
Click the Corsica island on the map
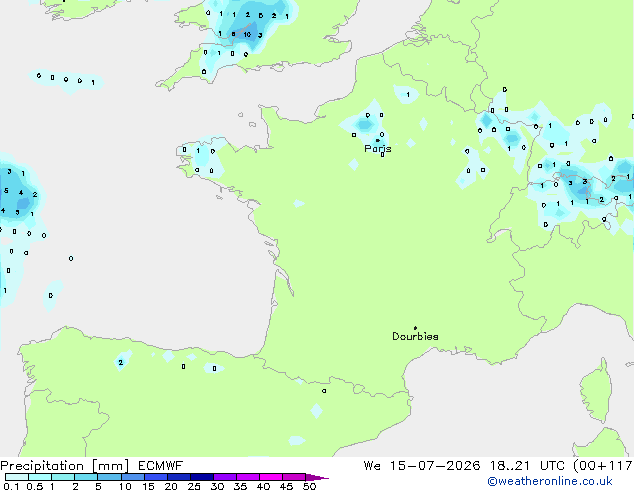[597, 391]
